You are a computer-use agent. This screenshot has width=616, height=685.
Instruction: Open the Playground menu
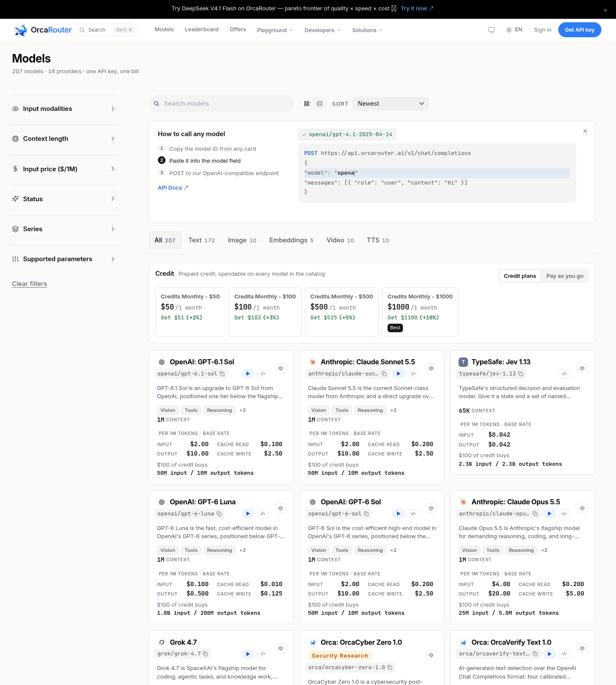tap(275, 30)
